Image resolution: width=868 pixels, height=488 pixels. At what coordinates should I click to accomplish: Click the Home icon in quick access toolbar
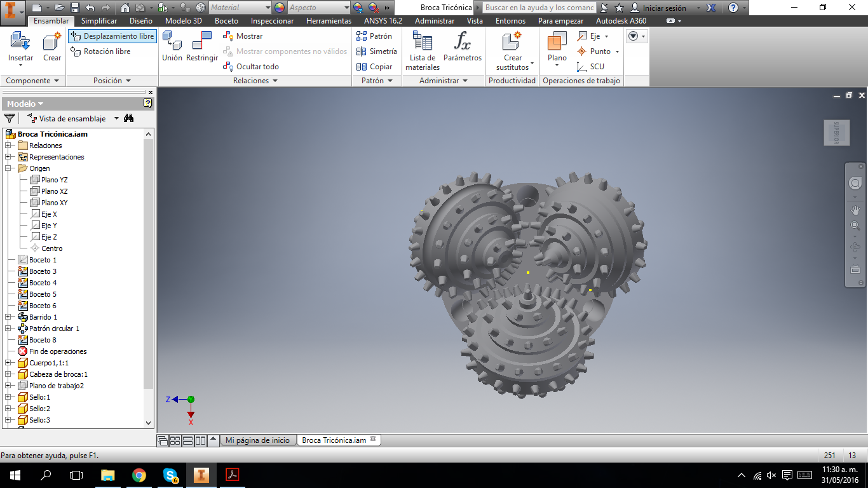point(125,8)
